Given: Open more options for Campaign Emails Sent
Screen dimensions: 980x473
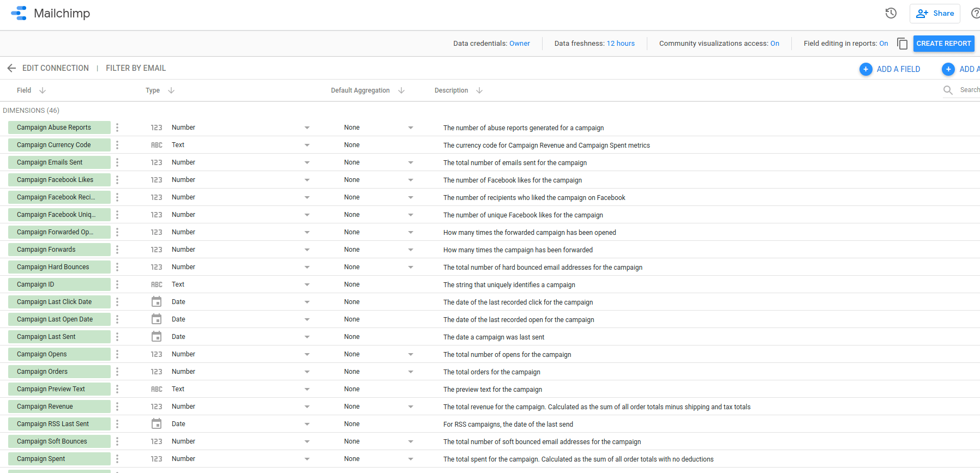Looking at the screenshot, I should coord(117,162).
